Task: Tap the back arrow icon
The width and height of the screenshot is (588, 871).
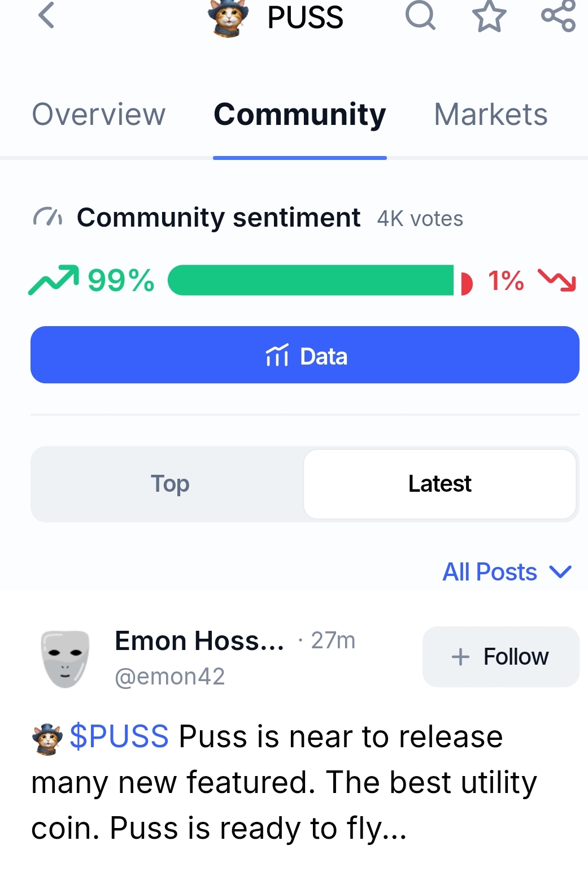Action: coord(47,15)
